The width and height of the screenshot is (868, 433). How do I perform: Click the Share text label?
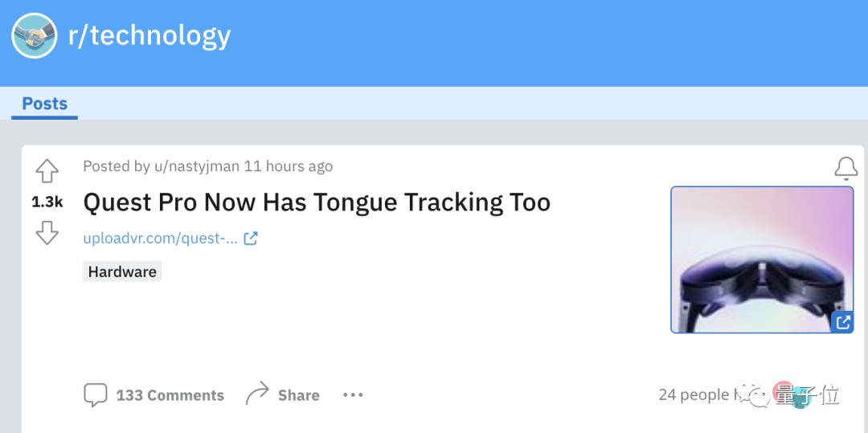[299, 395]
